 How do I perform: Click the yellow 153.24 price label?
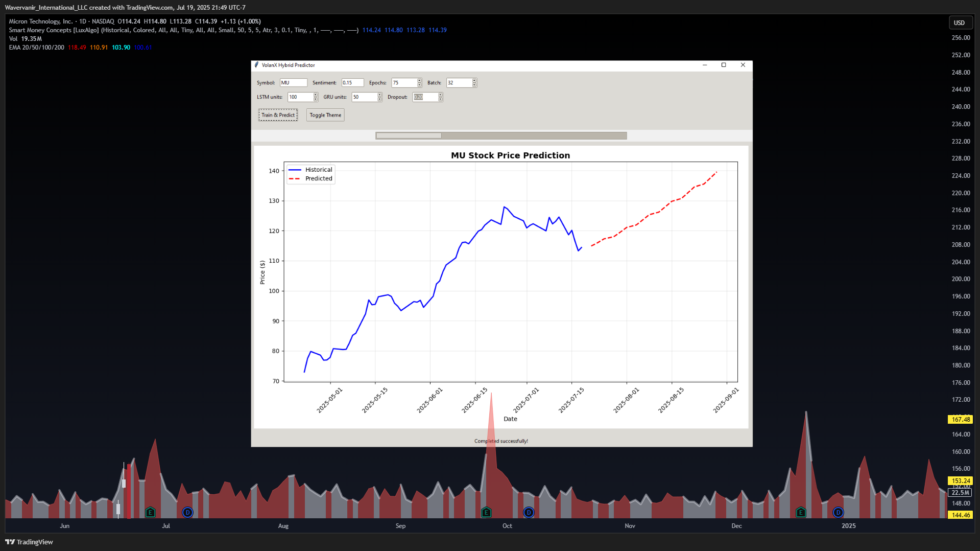960,481
